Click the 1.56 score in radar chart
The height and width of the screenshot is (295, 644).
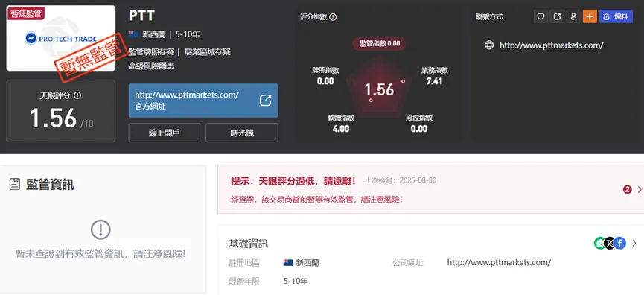[379, 89]
